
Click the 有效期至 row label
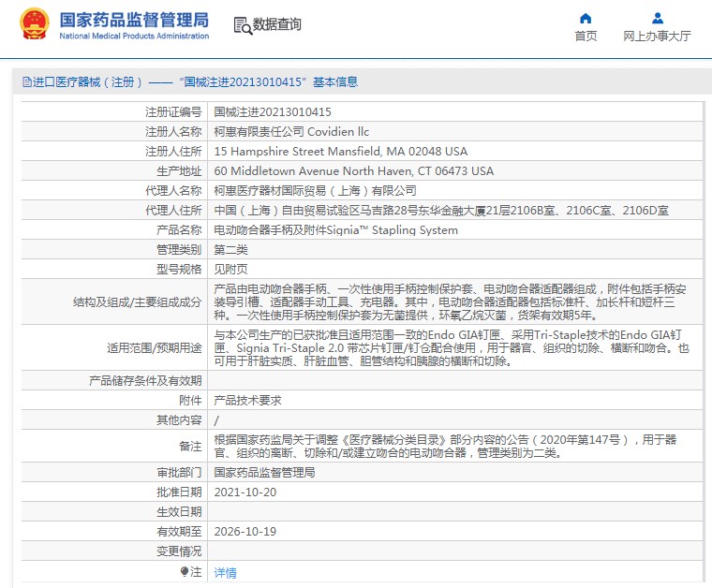tap(179, 532)
